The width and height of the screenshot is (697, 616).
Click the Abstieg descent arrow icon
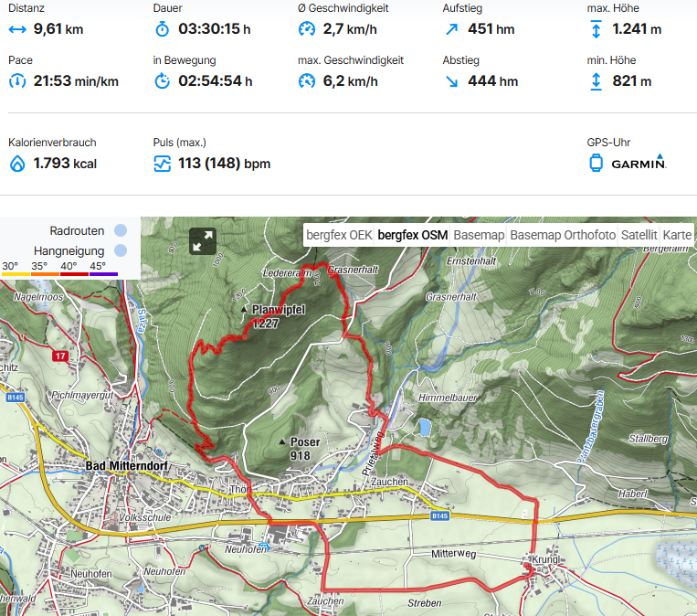(x=451, y=81)
